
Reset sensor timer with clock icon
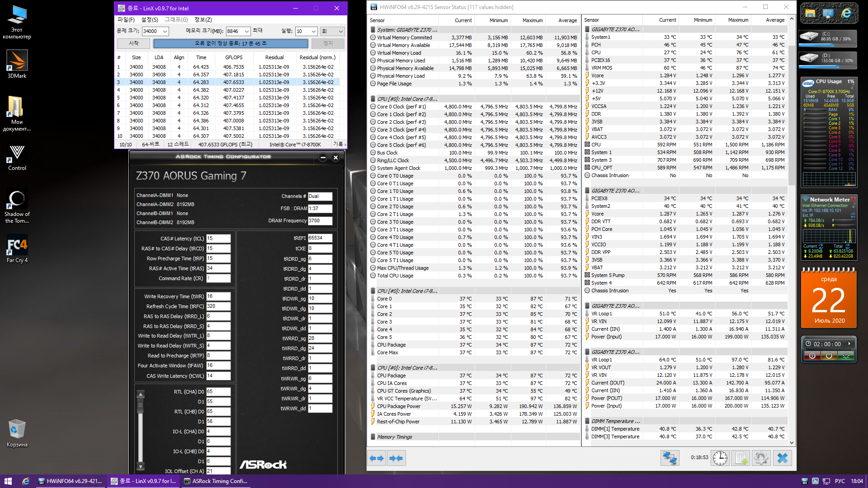[x=720, y=458]
